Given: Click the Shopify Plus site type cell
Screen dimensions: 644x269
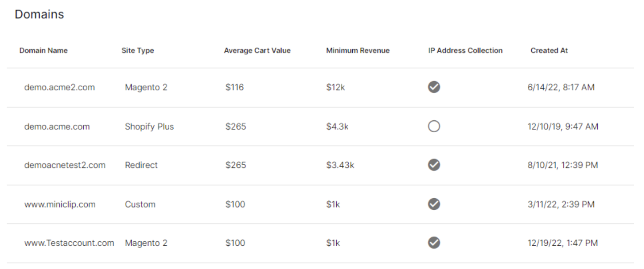Looking at the screenshot, I should coord(149,126).
